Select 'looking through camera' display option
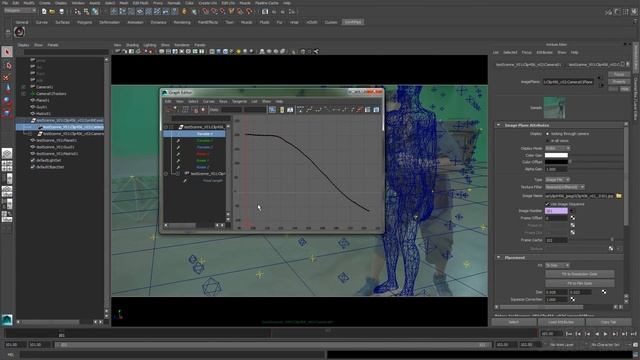 click(x=547, y=134)
